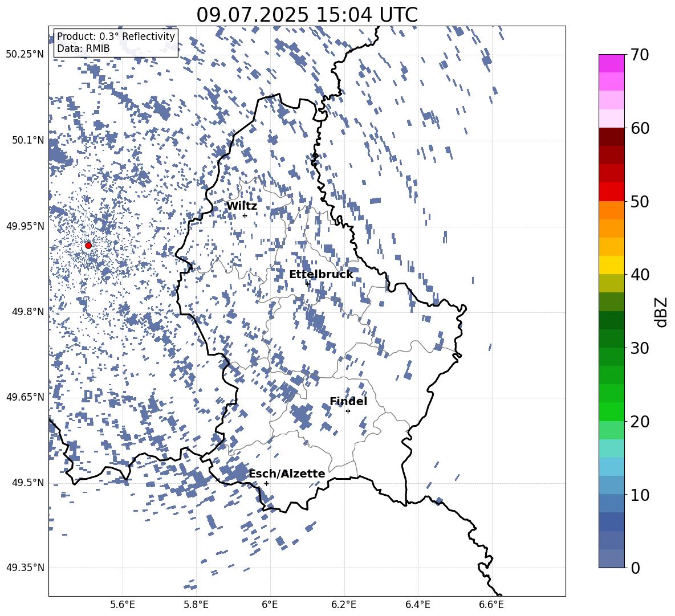Screen dimensions: 675x616
Task: Click the Findel station cross marker
Action: coord(348,411)
